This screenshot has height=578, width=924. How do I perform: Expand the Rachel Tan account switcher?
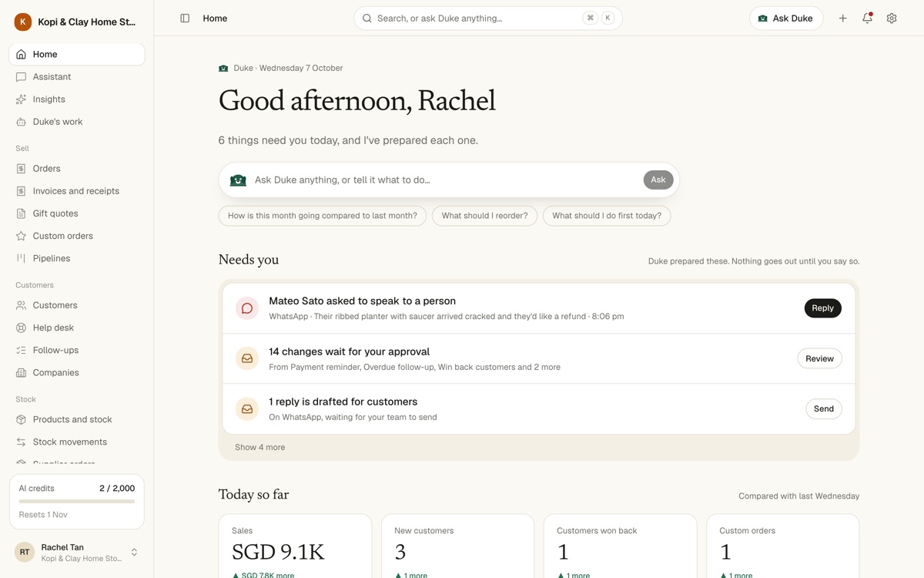coord(134,552)
